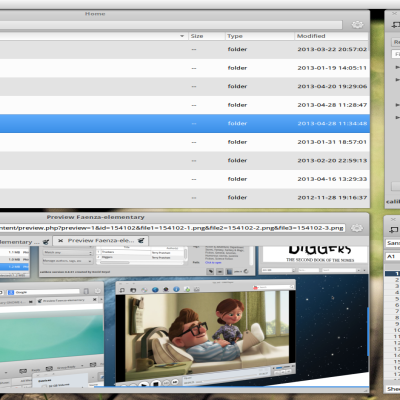Image resolution: width=400 pixels, height=400 pixels.
Task: Select the folder modified 2012-11-28 19:16:37
Action: [184, 197]
